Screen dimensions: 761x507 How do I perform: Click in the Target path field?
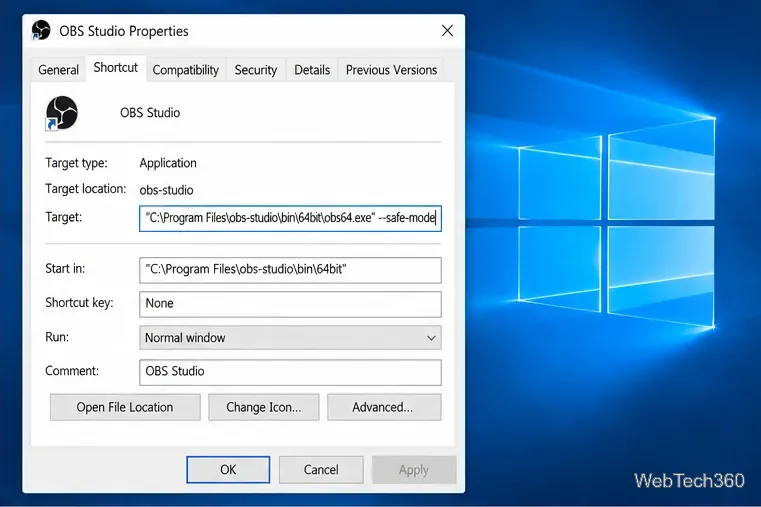click(x=290, y=218)
